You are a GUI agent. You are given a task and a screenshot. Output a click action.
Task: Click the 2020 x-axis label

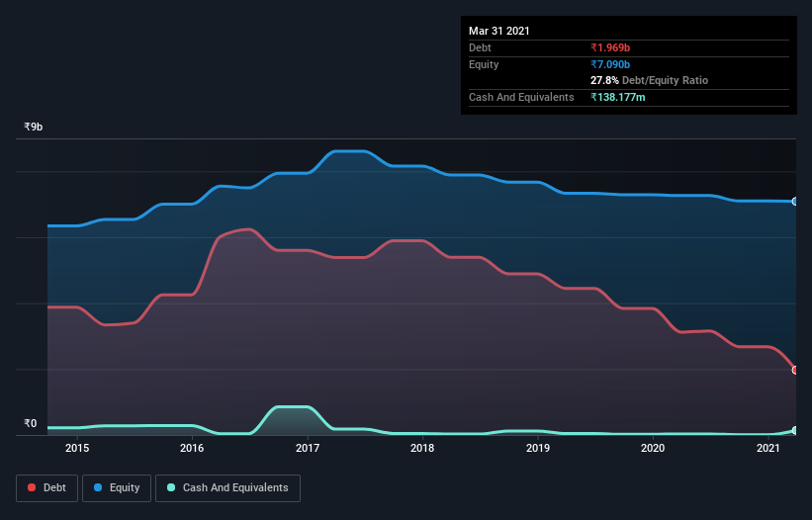pos(653,448)
